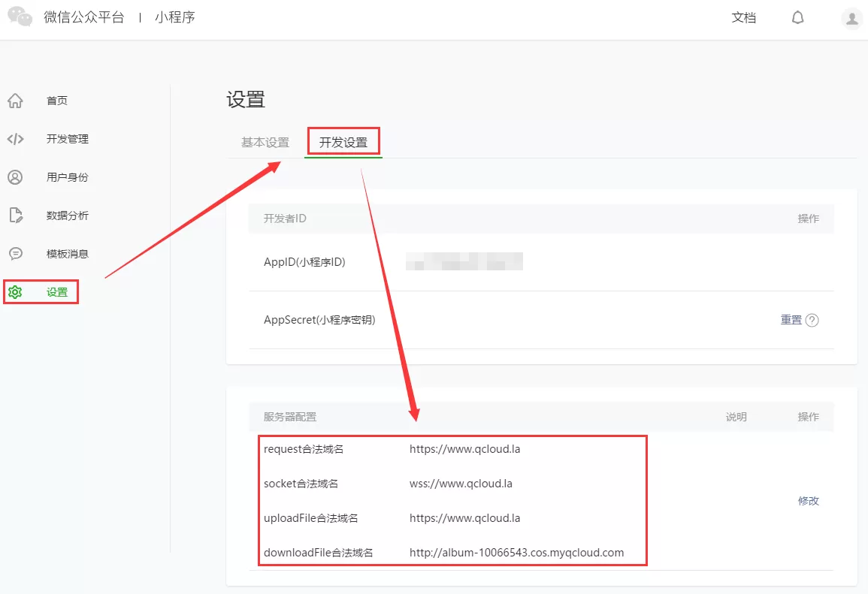The height and width of the screenshot is (594, 868).
Task: Click the 服务器配置 section header
Action: coord(290,417)
